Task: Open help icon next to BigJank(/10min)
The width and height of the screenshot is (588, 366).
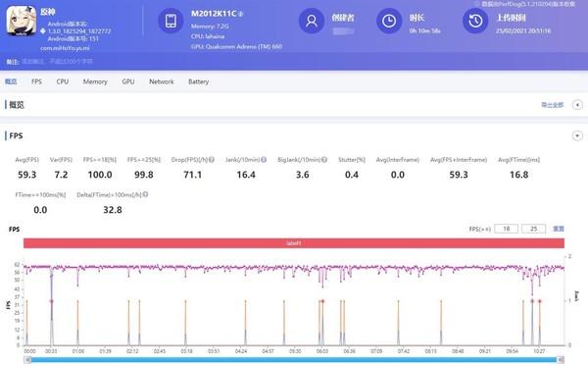Action: click(324, 160)
